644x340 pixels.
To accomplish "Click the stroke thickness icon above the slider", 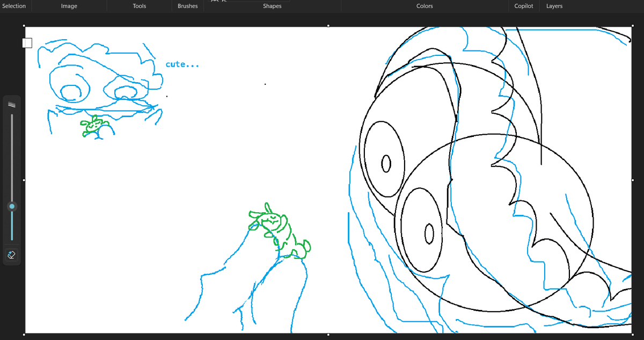I will (12, 105).
